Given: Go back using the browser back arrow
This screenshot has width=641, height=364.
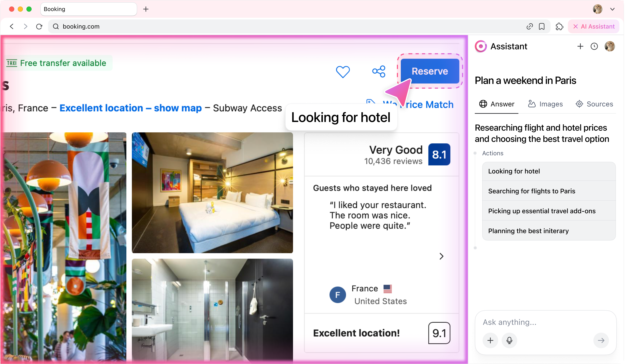Looking at the screenshot, I should [x=12, y=27].
